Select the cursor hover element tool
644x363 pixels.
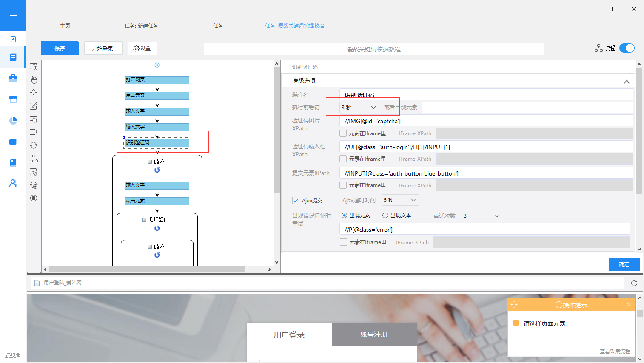34,172
